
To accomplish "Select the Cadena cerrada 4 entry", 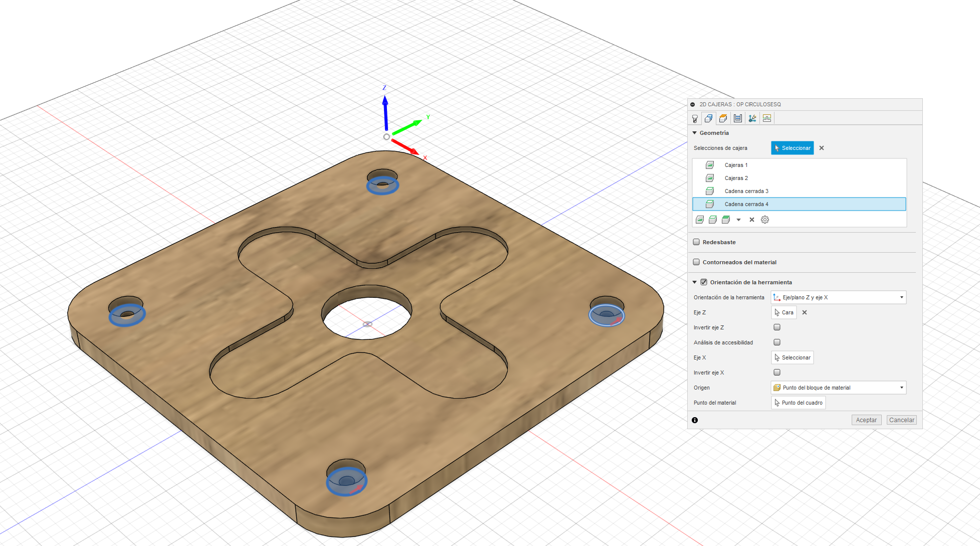I will 799,204.
